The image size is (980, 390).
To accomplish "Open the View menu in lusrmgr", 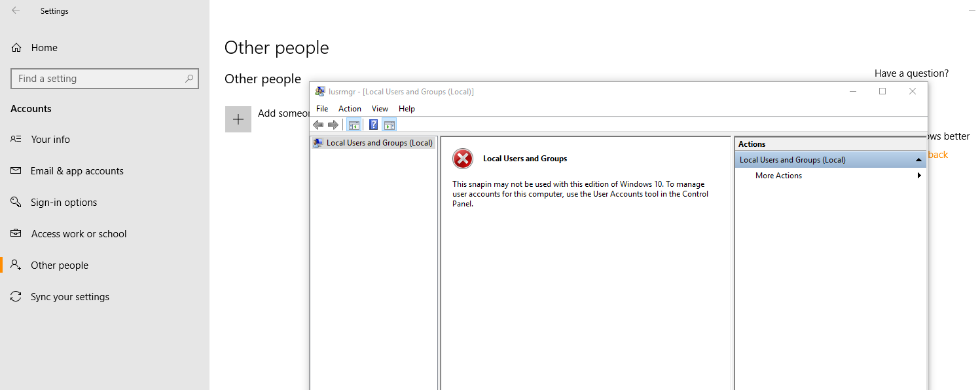I will 380,109.
